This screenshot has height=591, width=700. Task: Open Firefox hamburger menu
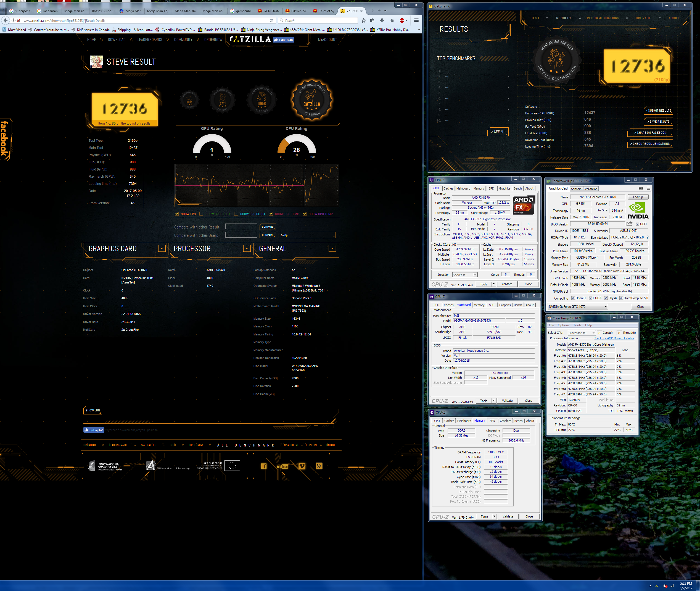416,20
